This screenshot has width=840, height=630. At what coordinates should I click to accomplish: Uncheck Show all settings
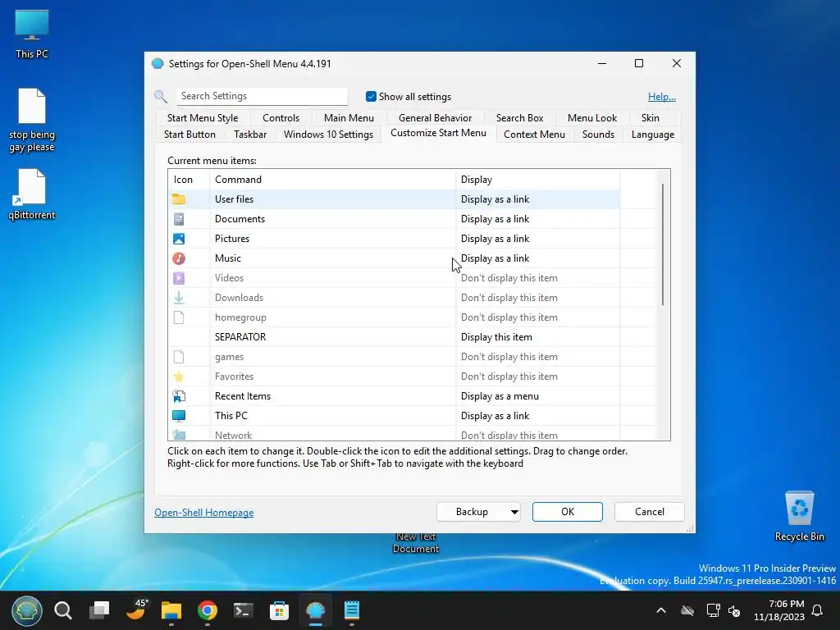(371, 97)
